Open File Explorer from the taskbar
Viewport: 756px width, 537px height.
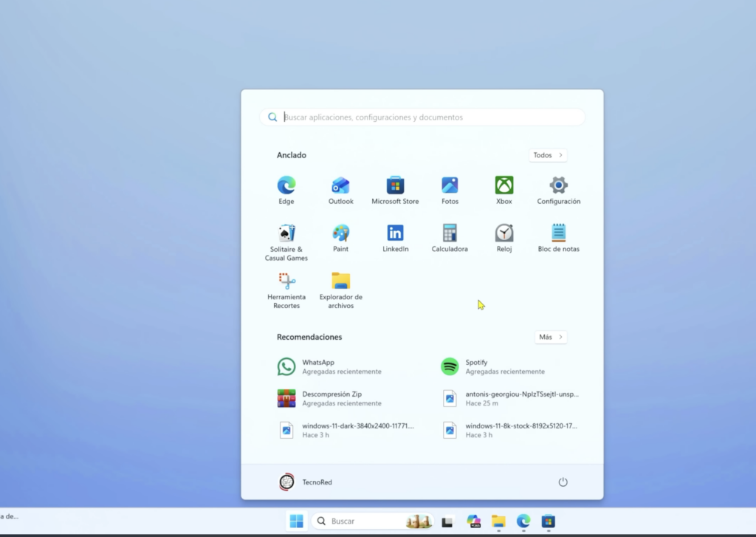[x=498, y=521]
